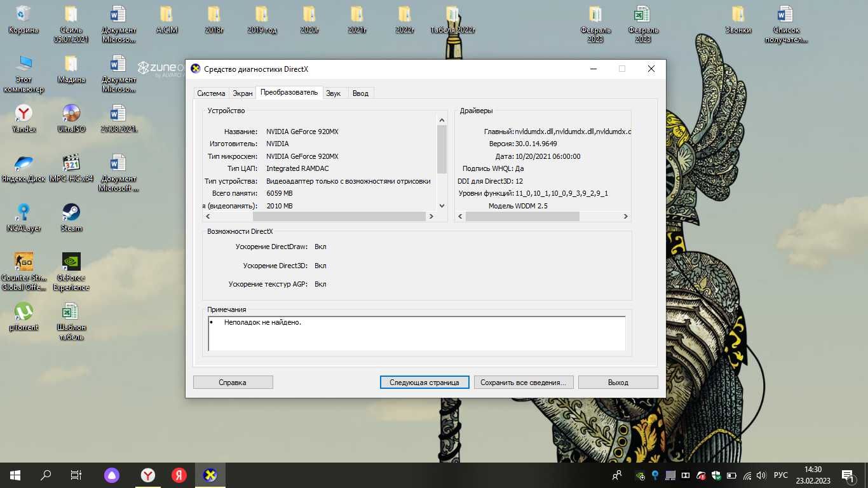Open the 2018г folder

pyautogui.click(x=214, y=20)
